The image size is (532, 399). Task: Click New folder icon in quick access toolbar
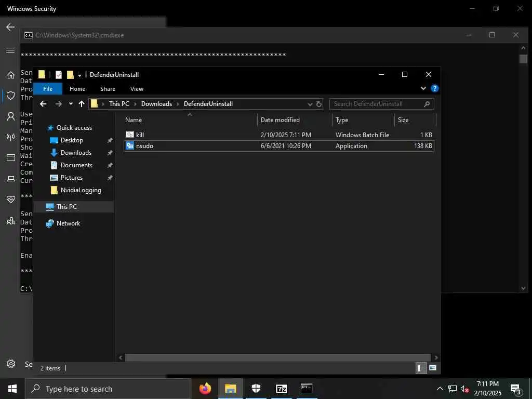pyautogui.click(x=70, y=75)
